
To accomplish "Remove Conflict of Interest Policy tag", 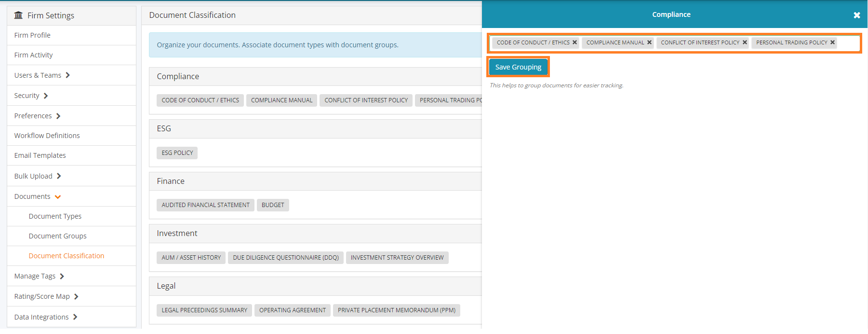I will tap(745, 42).
